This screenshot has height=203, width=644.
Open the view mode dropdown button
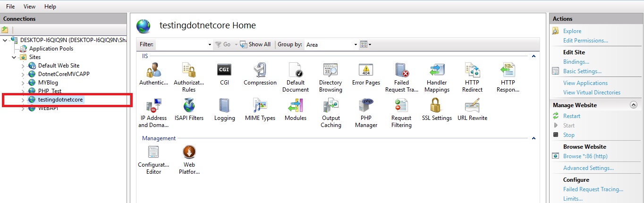(x=365, y=44)
